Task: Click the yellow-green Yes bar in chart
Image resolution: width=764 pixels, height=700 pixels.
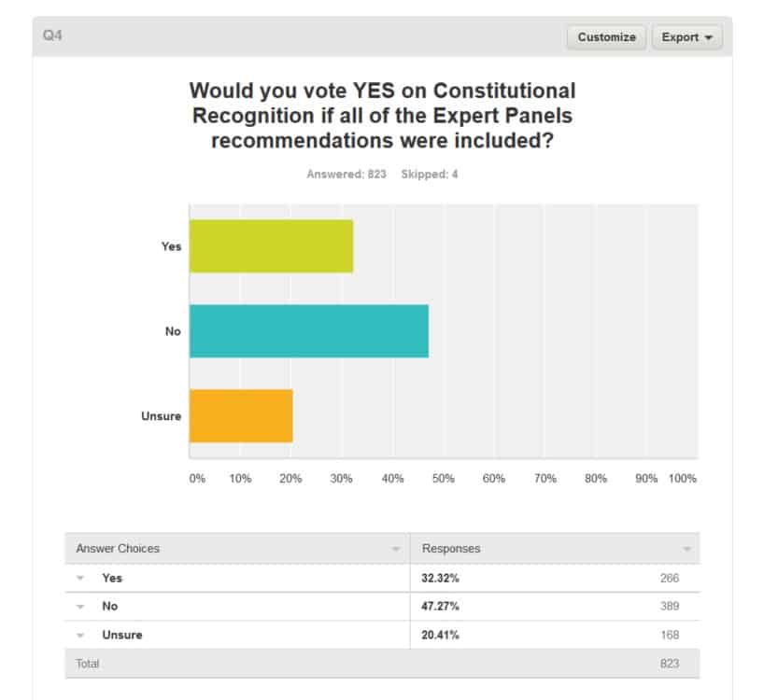Action: point(271,246)
